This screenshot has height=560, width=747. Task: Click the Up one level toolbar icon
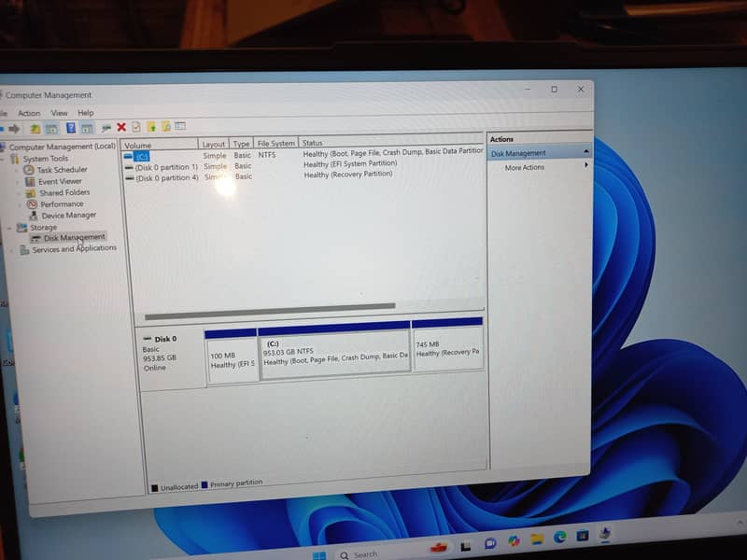tap(35, 128)
